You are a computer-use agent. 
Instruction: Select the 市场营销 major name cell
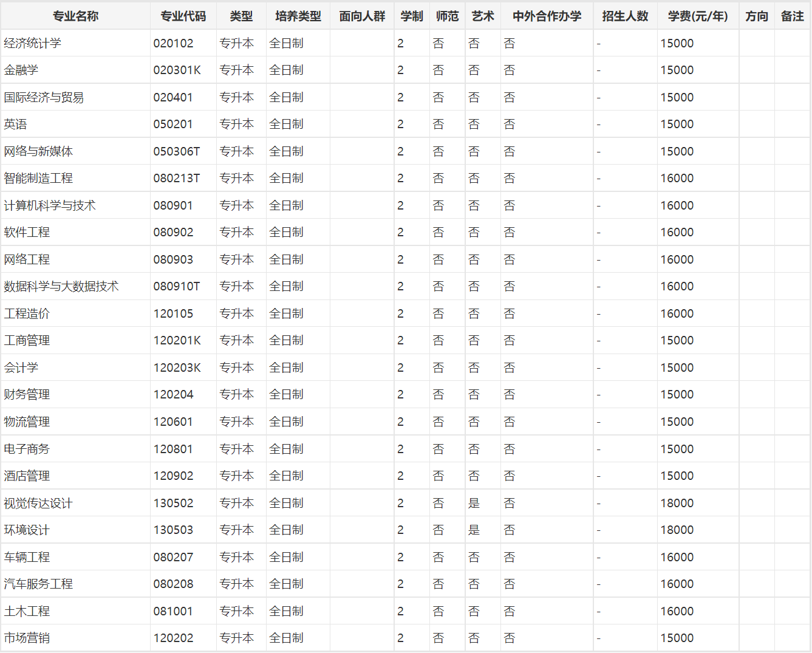click(27, 638)
